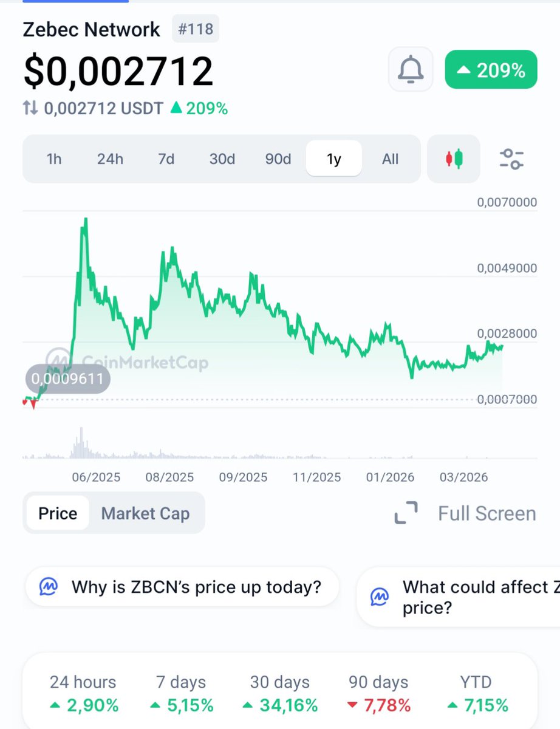Toggle chart to Price view

click(x=58, y=513)
